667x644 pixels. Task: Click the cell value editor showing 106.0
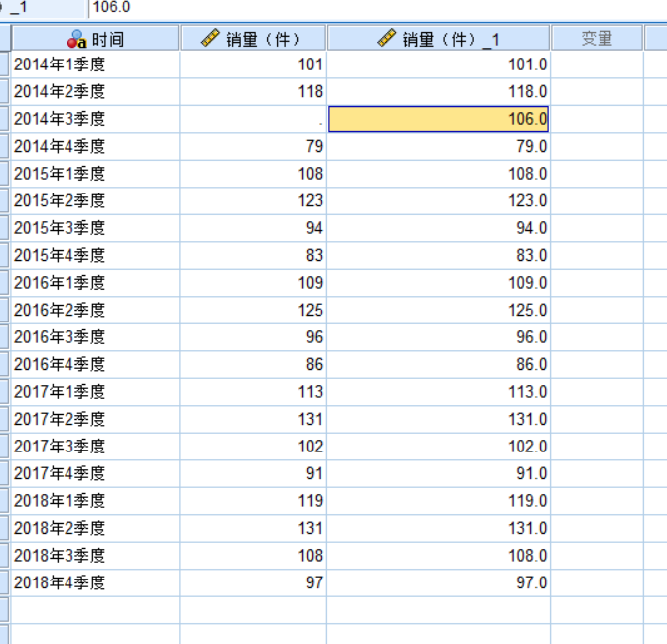[x=378, y=8]
